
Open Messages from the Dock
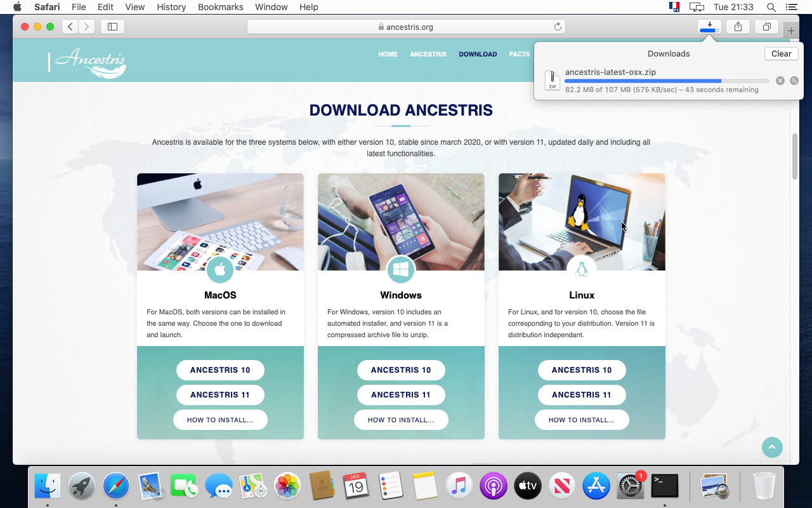point(219,486)
